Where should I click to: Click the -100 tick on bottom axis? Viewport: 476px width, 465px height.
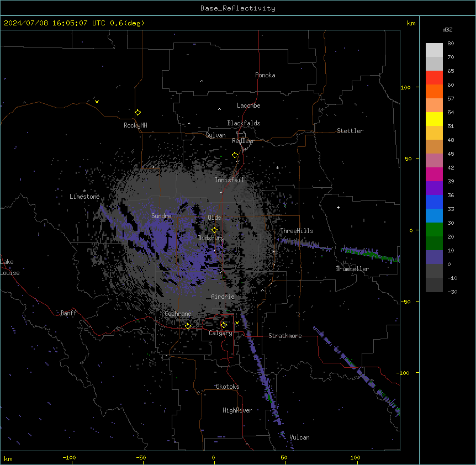69,457
